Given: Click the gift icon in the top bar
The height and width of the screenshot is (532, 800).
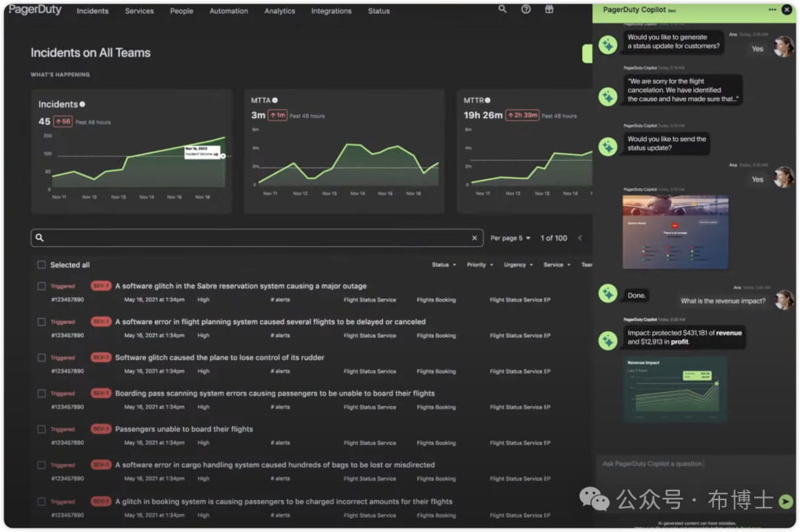Looking at the screenshot, I should pyautogui.click(x=549, y=10).
